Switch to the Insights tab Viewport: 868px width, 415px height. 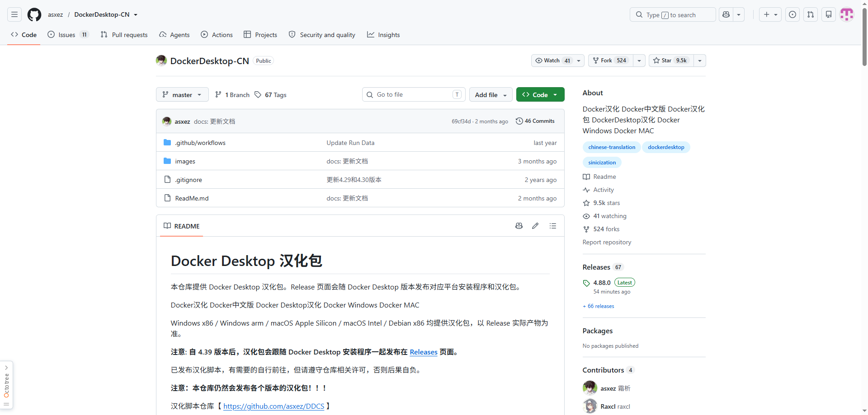(383, 35)
